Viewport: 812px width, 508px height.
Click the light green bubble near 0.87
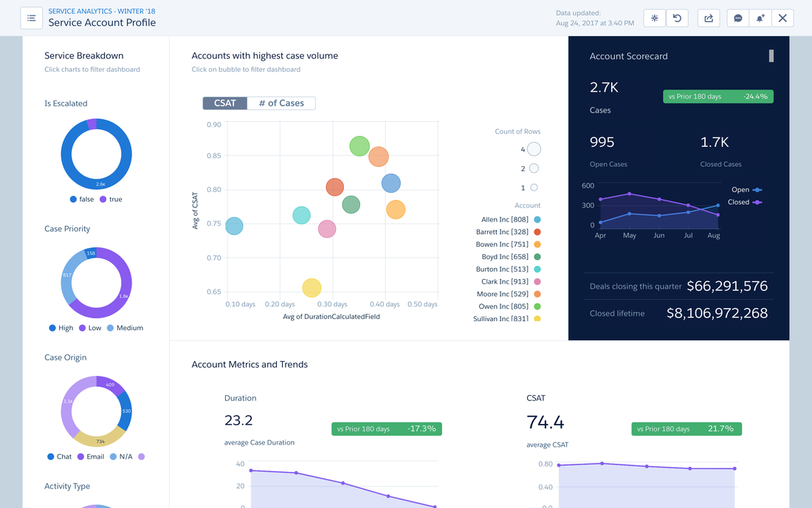(359, 146)
